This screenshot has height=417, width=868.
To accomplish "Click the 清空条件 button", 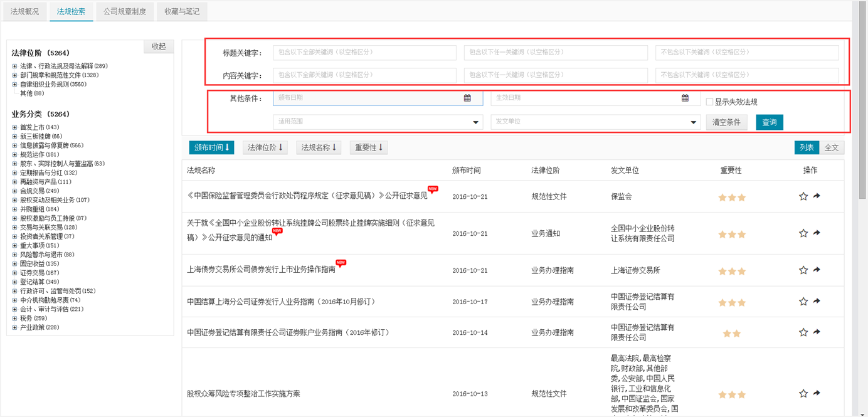I will (x=726, y=122).
